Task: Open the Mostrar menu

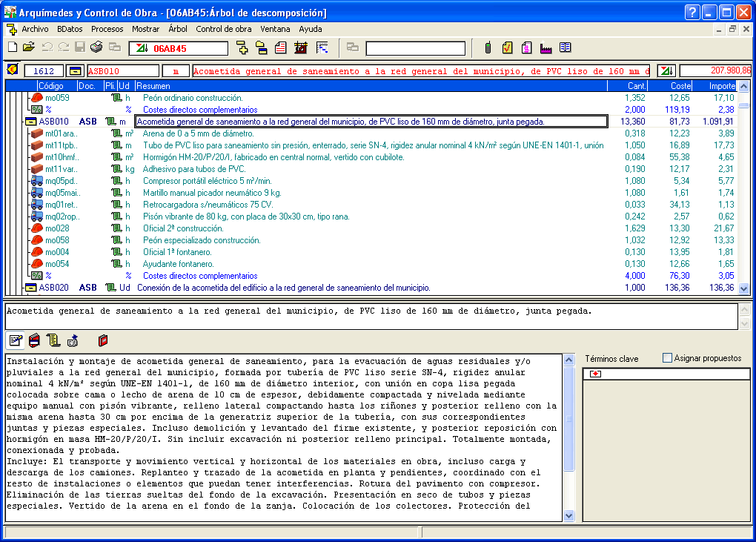Action: click(x=145, y=29)
